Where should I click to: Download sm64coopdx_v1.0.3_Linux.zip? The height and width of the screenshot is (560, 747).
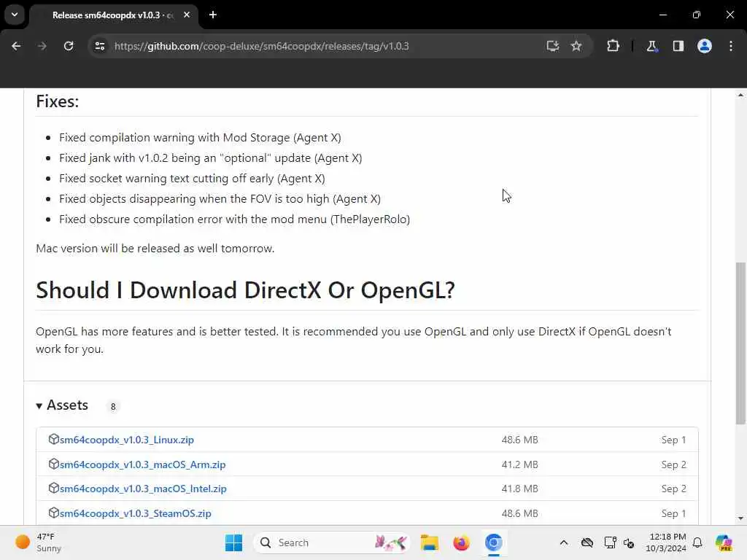point(127,440)
